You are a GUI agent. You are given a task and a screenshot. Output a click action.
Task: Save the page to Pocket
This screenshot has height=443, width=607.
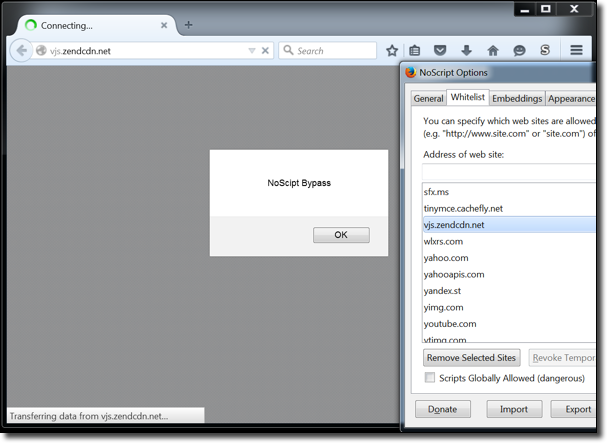[440, 50]
